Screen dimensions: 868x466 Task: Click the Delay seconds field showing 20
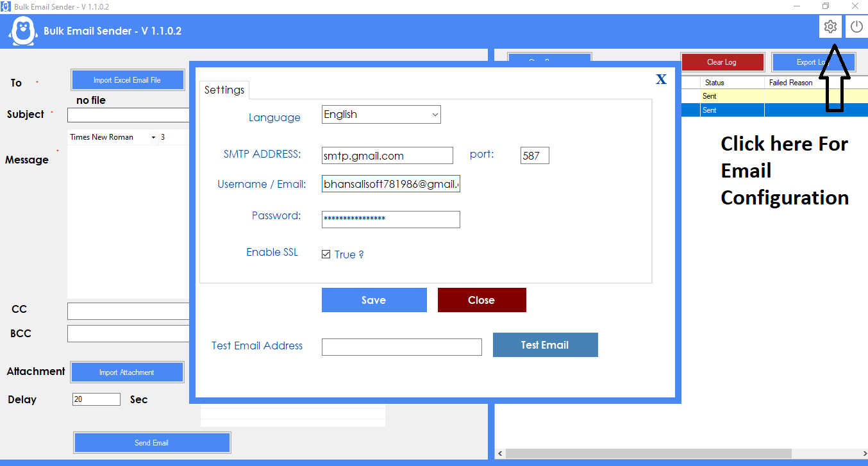pyautogui.click(x=96, y=399)
